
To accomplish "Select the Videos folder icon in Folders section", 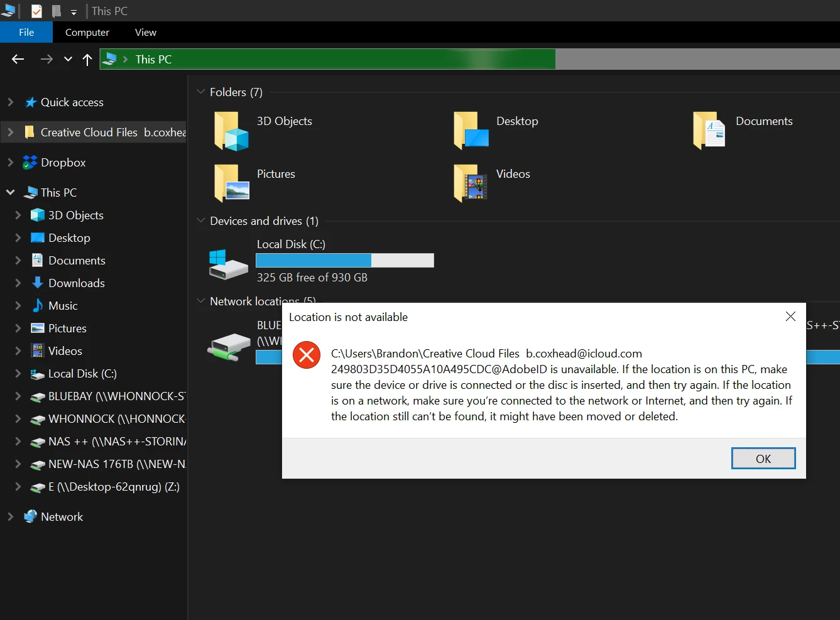I will [471, 183].
